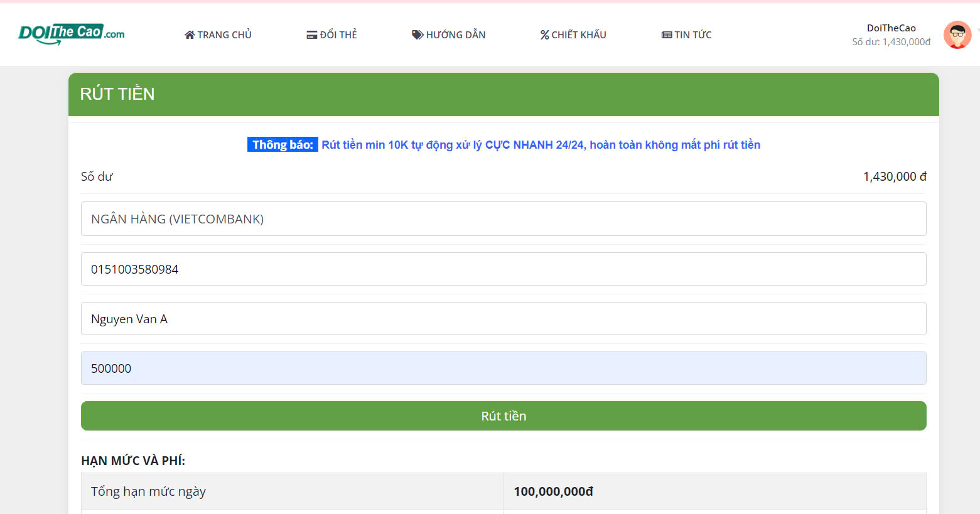
Task: Click the HẠN MỨC VÀ PHÍ heading
Action: [x=133, y=461]
